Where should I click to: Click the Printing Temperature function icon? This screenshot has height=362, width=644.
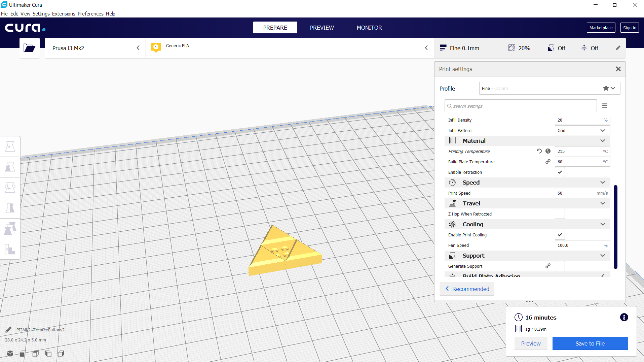tap(548, 151)
